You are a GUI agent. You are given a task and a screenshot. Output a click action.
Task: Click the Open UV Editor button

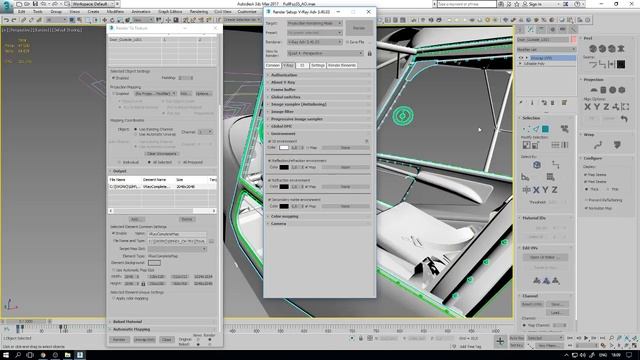pyautogui.click(x=545, y=258)
